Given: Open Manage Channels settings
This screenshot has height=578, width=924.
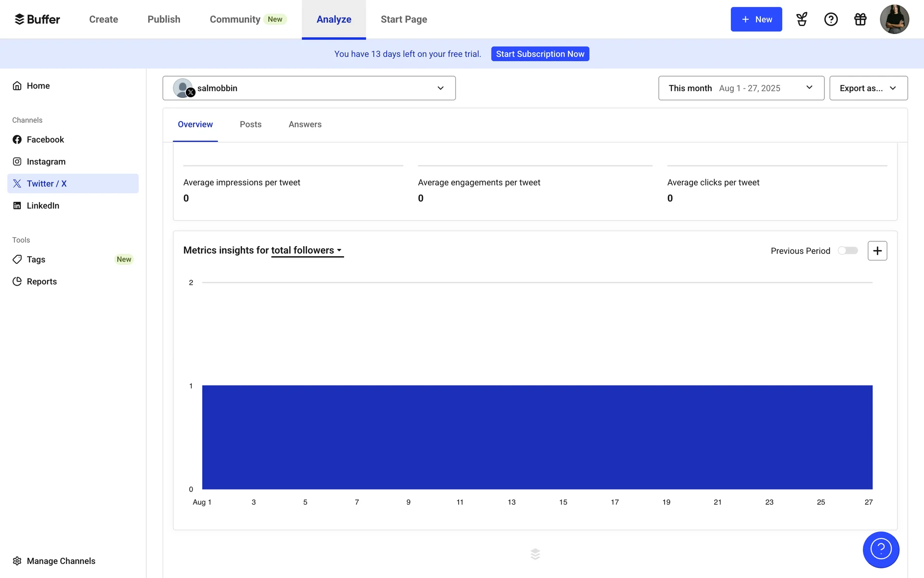Looking at the screenshot, I should 61,561.
